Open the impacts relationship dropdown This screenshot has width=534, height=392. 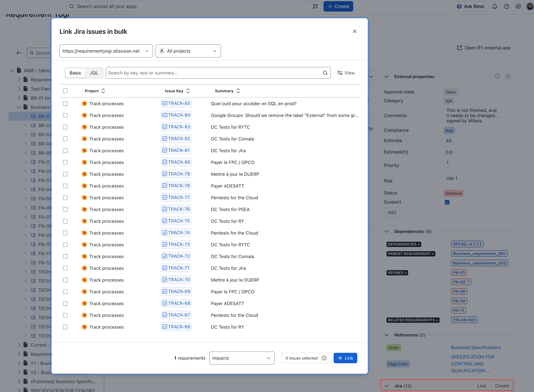coord(242,358)
